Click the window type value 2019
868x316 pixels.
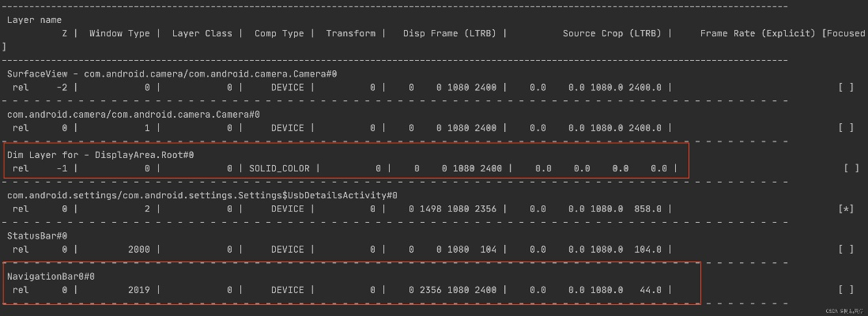click(138, 290)
